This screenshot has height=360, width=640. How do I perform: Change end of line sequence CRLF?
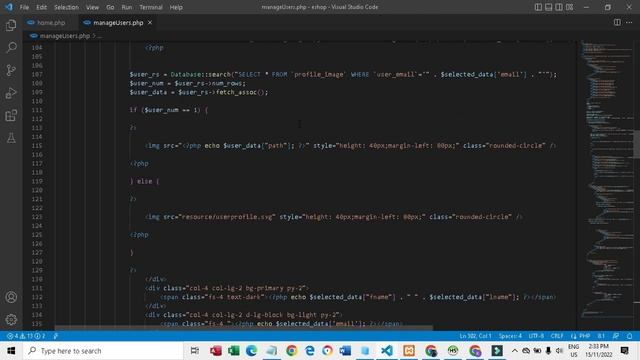(557, 336)
